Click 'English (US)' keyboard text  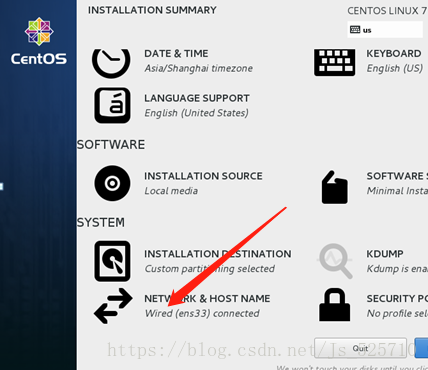(x=395, y=68)
